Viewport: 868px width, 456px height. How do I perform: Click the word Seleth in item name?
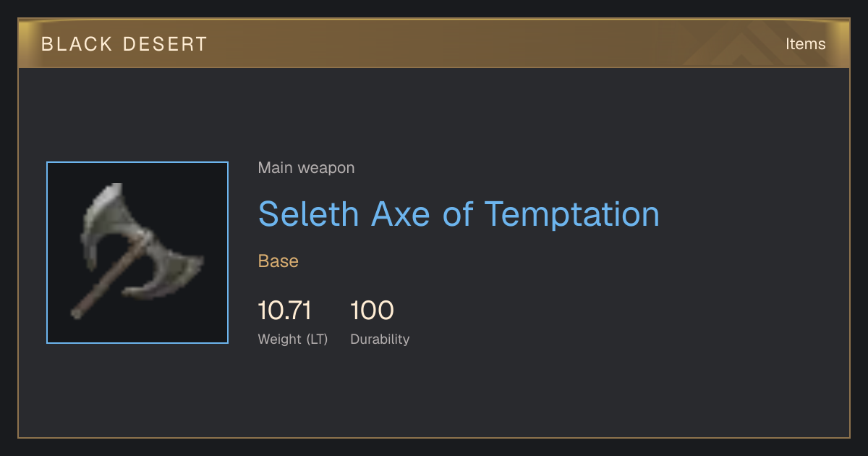(308, 214)
